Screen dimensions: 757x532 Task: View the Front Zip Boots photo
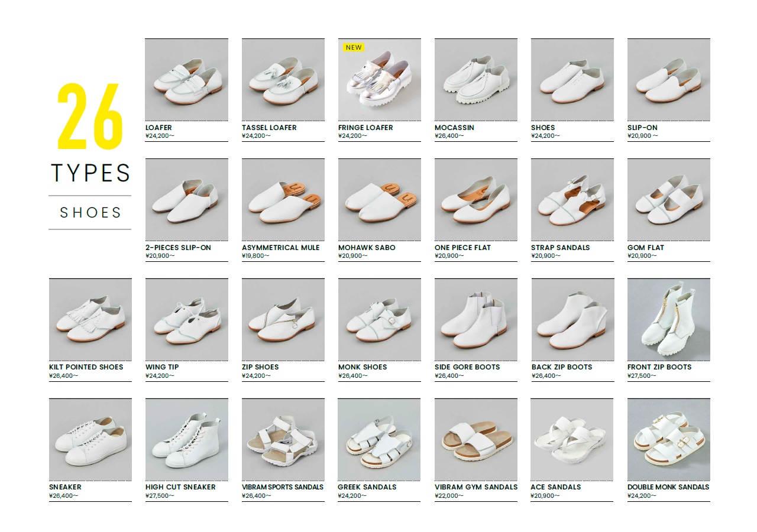(x=669, y=320)
